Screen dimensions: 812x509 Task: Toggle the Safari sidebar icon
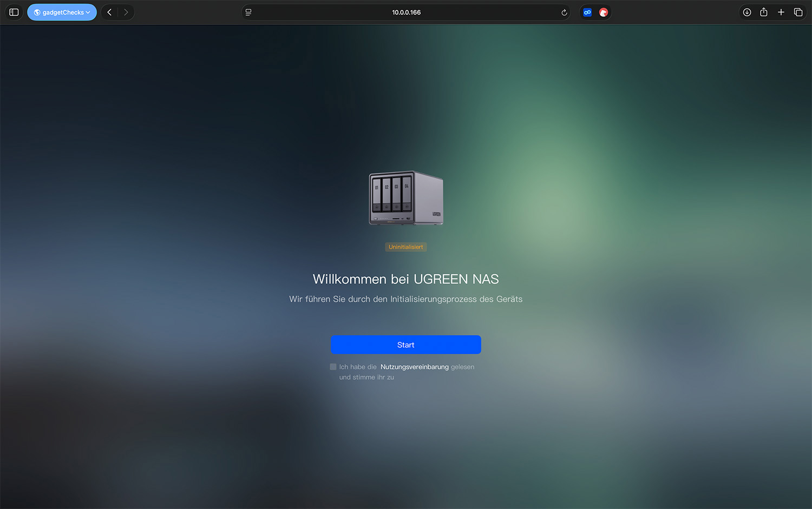click(14, 12)
